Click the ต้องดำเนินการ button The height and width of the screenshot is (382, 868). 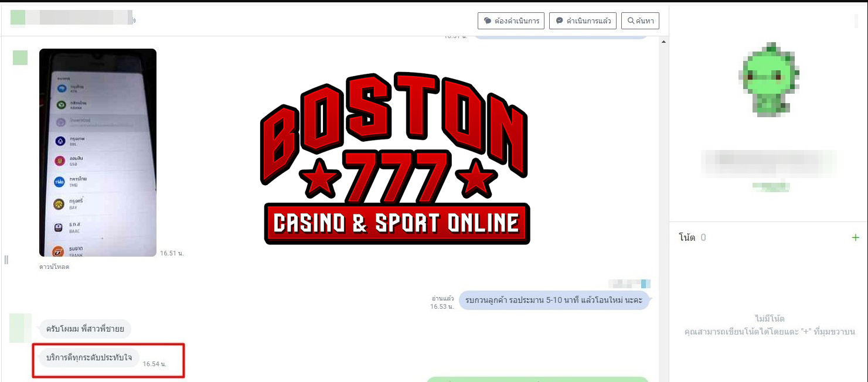tap(511, 21)
